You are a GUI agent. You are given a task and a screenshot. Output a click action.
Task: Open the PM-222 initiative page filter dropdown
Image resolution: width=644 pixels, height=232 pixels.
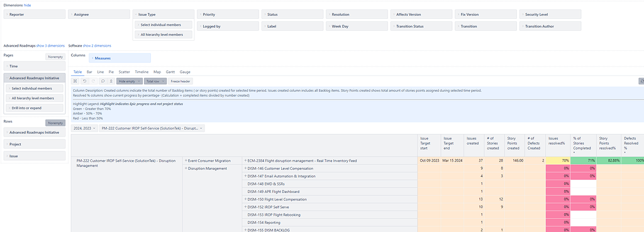[x=152, y=128]
